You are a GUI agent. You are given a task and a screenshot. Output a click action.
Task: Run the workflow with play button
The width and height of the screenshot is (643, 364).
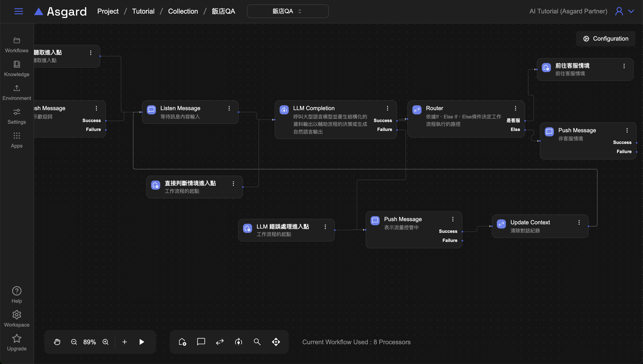point(141,342)
